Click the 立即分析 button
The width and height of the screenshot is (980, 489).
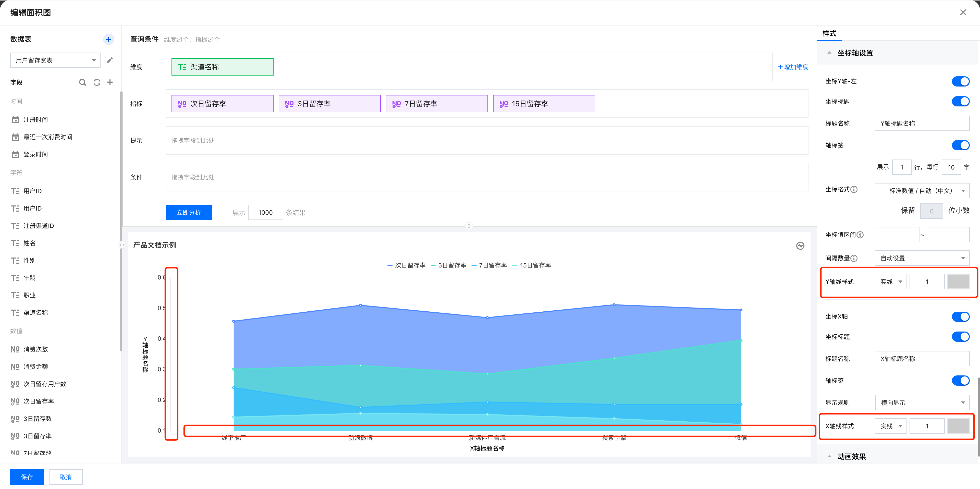[x=189, y=212]
